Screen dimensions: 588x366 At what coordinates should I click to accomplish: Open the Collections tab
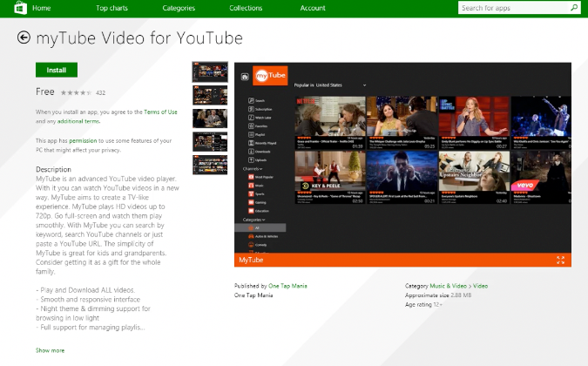(246, 8)
